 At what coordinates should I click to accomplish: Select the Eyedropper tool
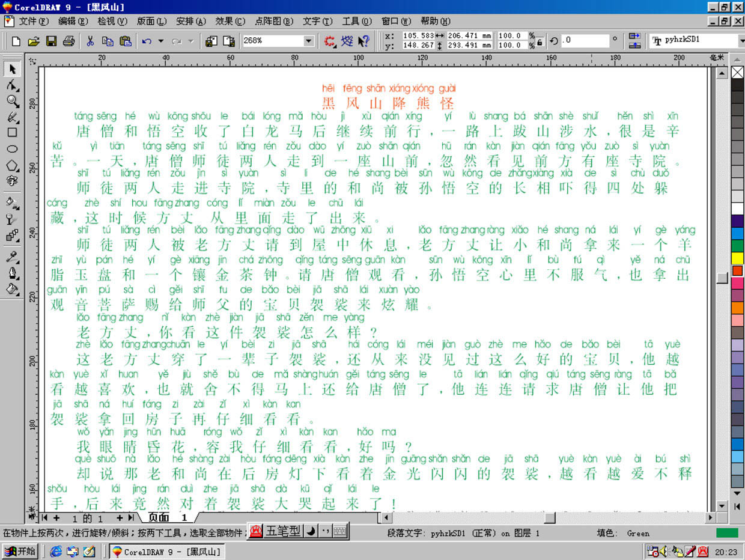click(12, 257)
